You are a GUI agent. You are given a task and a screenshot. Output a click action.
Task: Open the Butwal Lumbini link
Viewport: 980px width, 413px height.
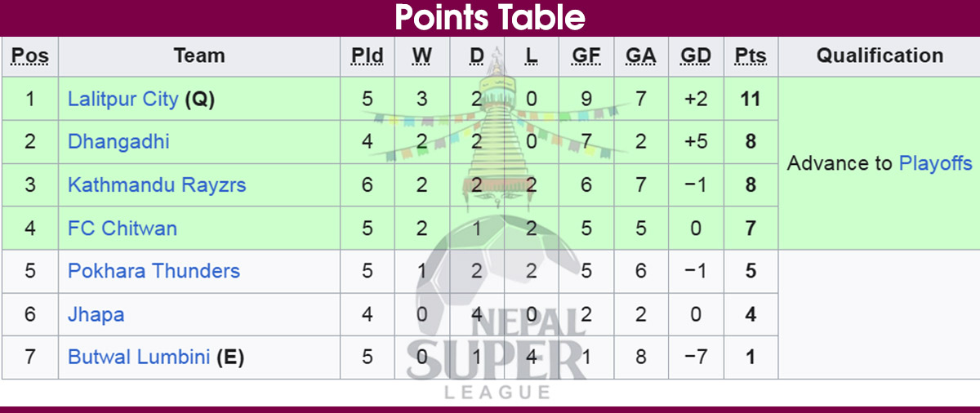[x=139, y=357]
